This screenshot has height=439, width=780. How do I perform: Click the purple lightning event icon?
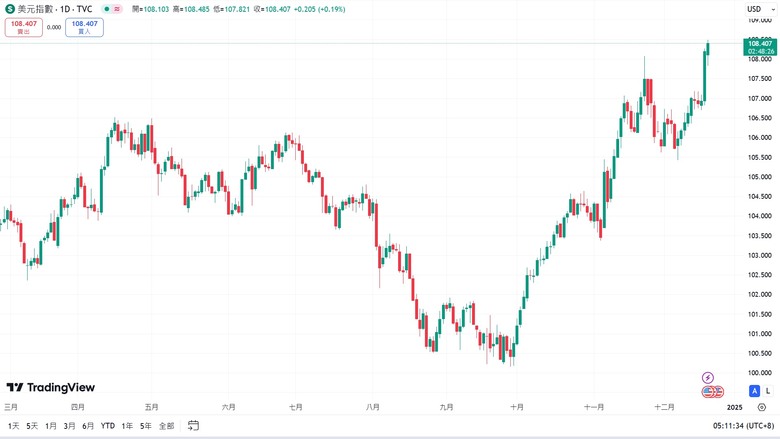point(708,377)
